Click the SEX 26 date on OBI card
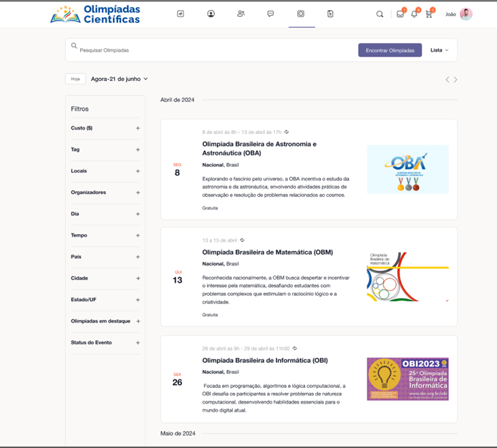The height and width of the screenshot is (448, 497). pos(177,379)
